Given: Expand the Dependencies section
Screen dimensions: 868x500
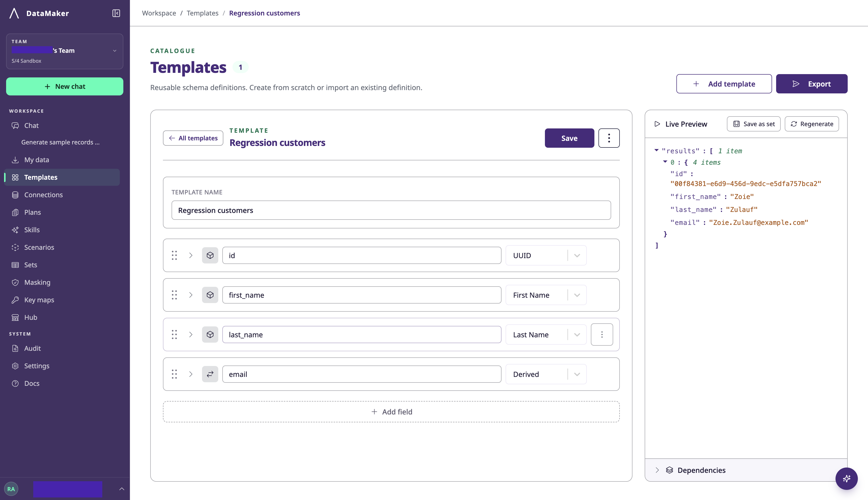Looking at the screenshot, I should [x=657, y=470].
